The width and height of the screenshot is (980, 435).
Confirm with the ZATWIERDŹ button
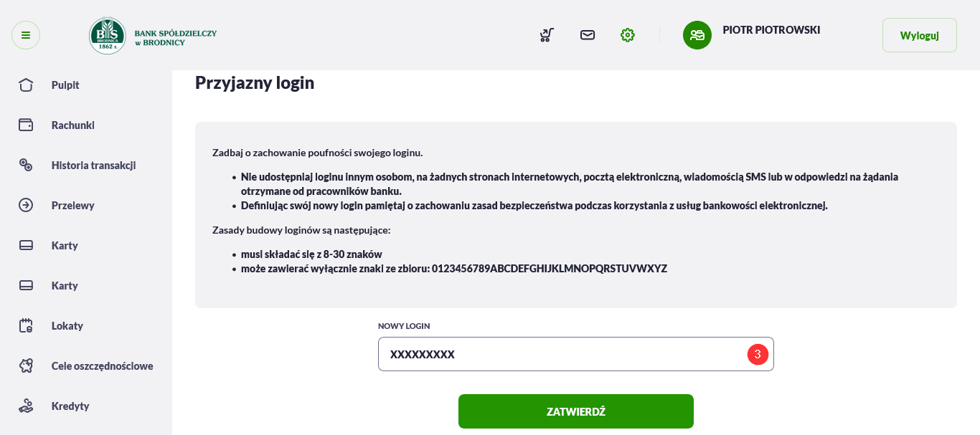pos(576,411)
